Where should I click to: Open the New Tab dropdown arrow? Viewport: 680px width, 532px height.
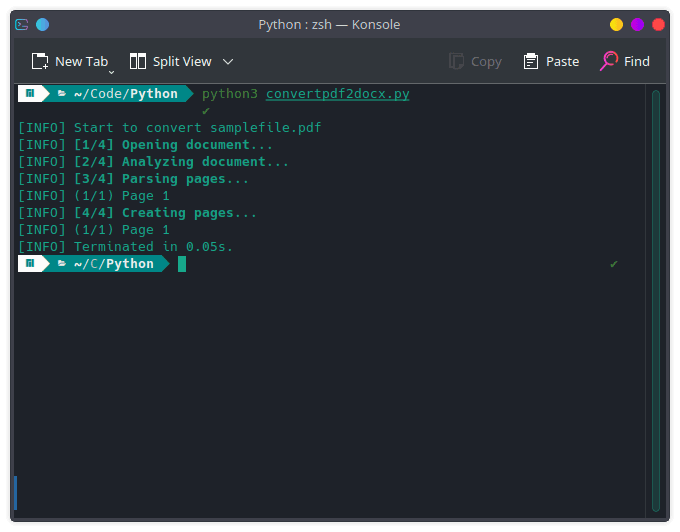111,72
